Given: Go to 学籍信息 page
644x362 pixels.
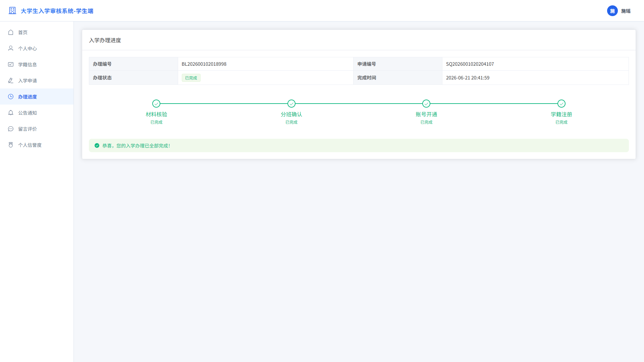Looking at the screenshot, I should (x=37, y=64).
